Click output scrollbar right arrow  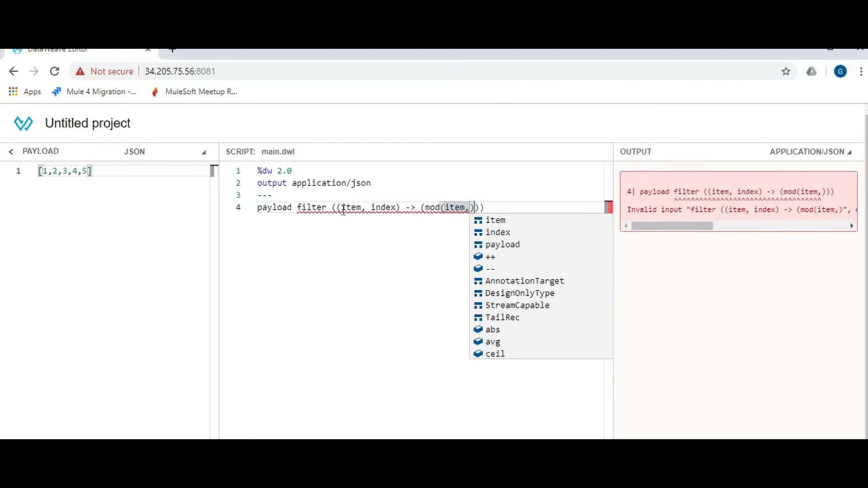[x=852, y=226]
